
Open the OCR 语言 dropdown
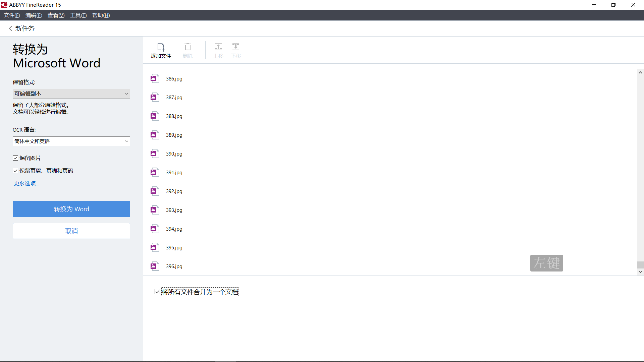coord(71,141)
